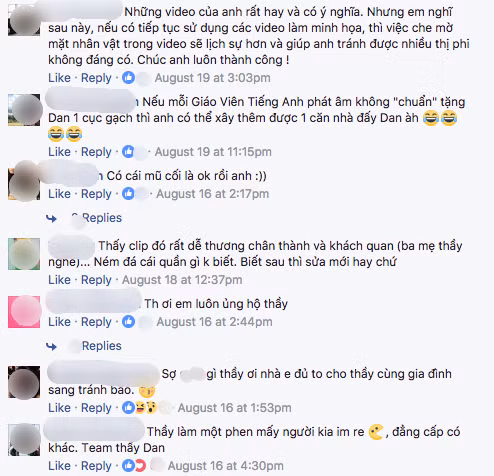Screen dimensions: 494x476
Task: Open pink avatar of 'em luôn ủng hộ thầy' commenter
Action: (x=24, y=312)
